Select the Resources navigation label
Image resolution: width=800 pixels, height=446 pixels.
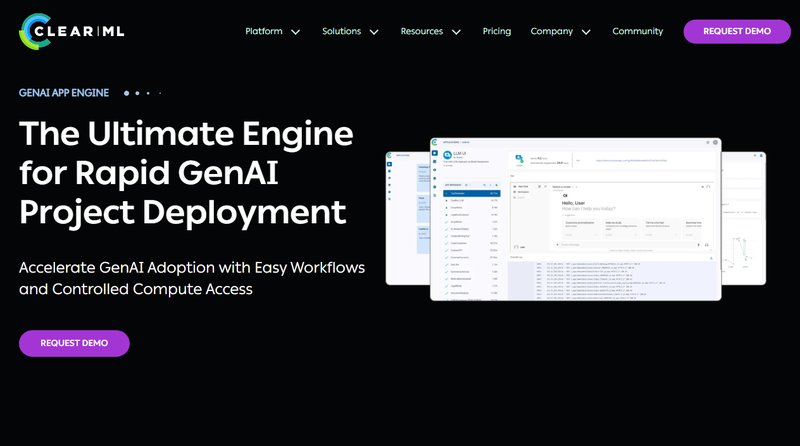[421, 31]
